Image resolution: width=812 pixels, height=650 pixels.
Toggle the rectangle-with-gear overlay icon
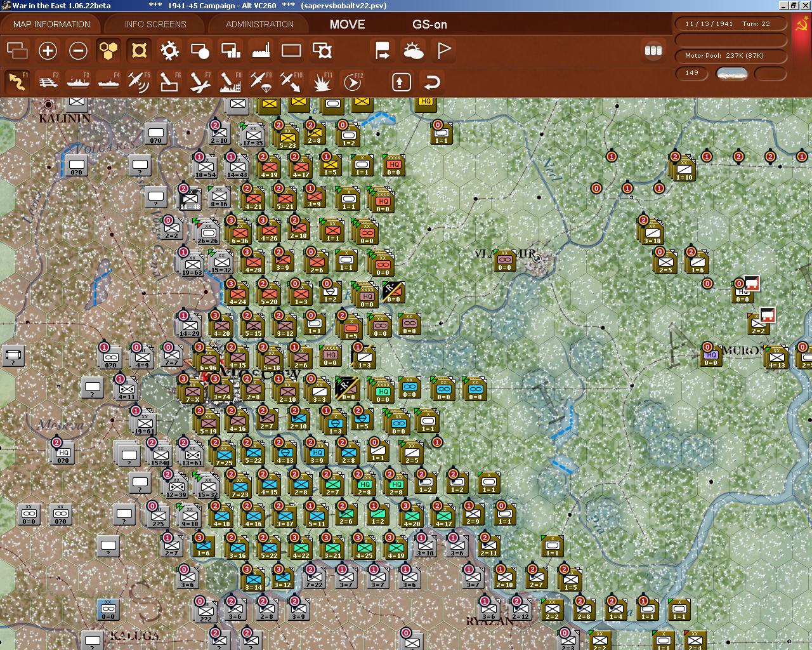(322, 50)
